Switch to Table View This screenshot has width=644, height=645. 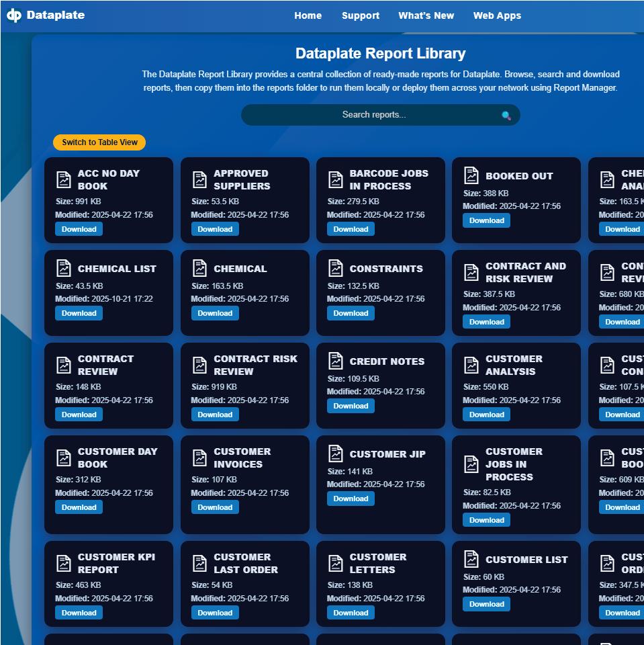tap(99, 142)
